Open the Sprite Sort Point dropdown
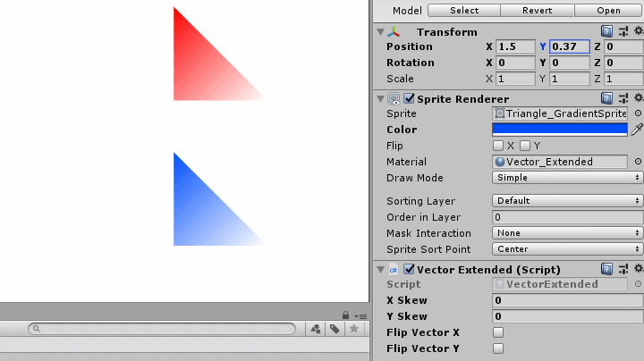 [568, 249]
